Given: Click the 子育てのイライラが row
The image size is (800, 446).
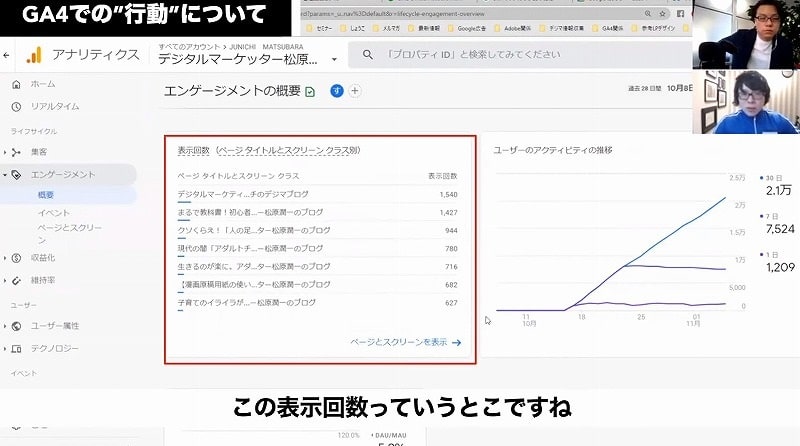Looking at the screenshot, I should click(317, 303).
